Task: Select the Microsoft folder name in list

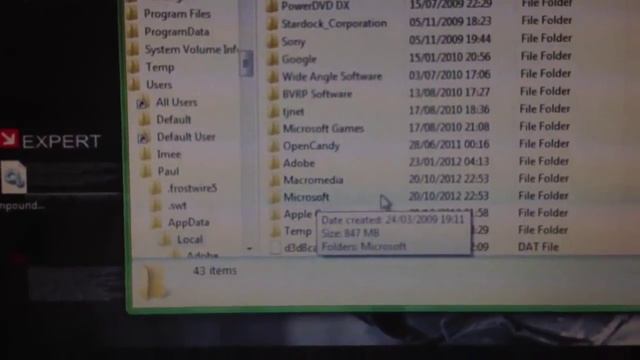Action: coord(307,197)
